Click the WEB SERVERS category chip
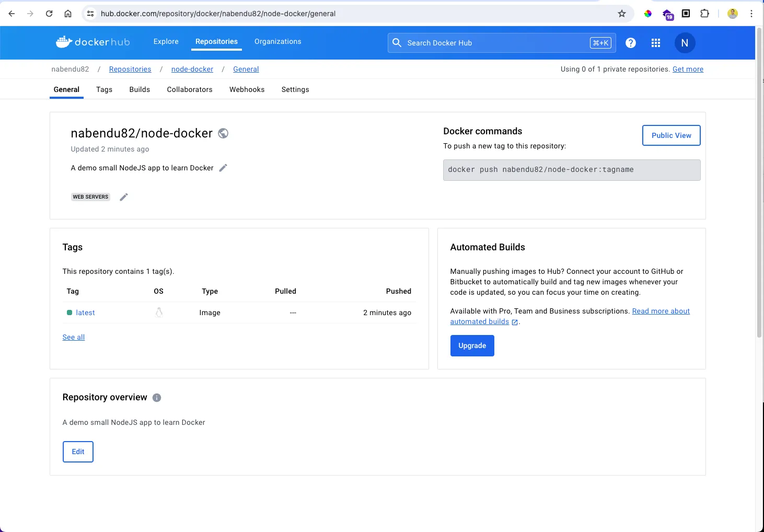Image resolution: width=764 pixels, height=532 pixels. [x=90, y=197]
